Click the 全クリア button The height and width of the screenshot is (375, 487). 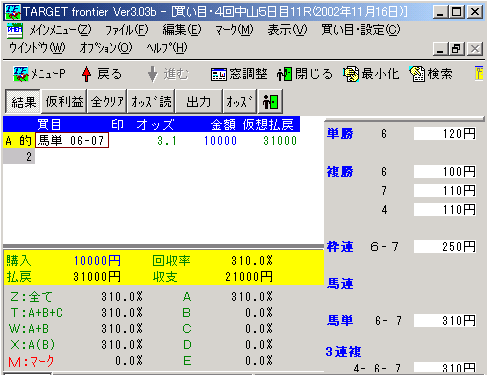coord(107,102)
